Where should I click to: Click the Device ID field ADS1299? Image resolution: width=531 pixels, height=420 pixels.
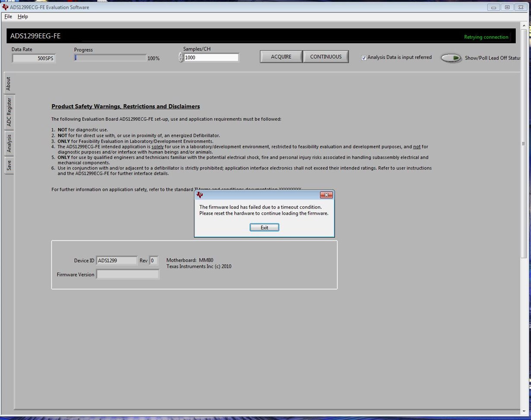[117, 260]
